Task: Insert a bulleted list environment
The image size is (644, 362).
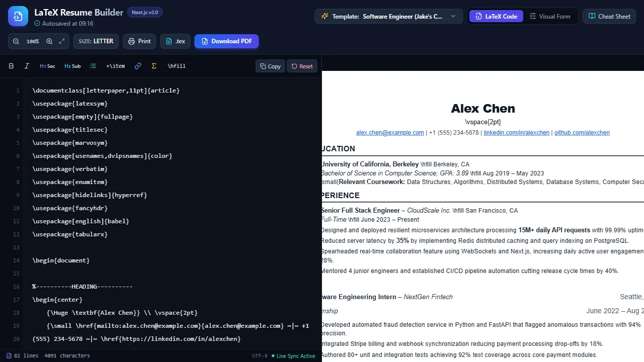Action: (x=93, y=66)
